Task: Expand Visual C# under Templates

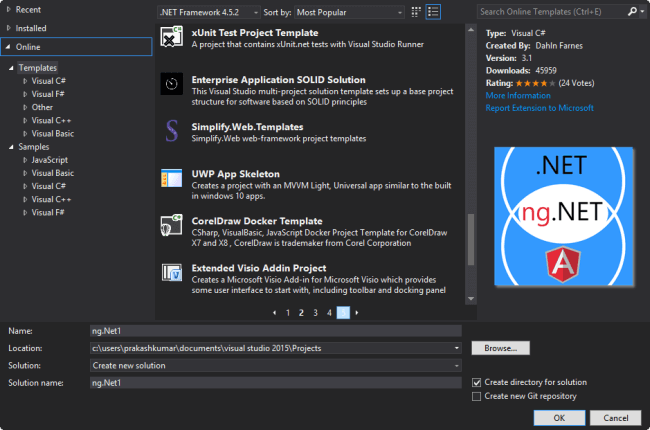Action: pos(25,81)
